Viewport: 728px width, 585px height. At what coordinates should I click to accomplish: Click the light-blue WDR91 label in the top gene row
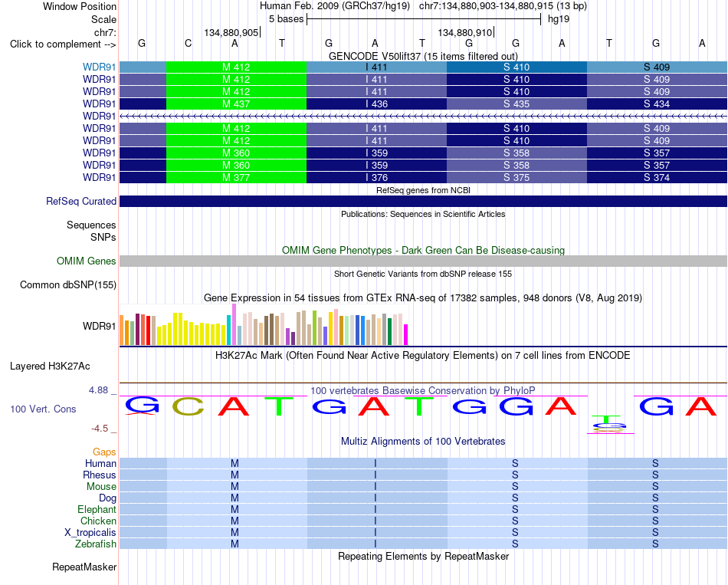(x=100, y=67)
